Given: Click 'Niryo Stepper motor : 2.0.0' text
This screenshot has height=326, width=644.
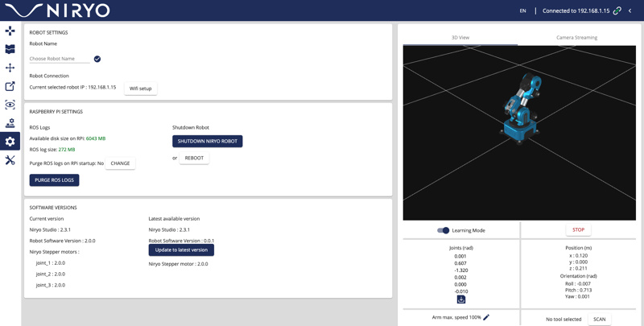Looking at the screenshot, I should (x=178, y=264).
